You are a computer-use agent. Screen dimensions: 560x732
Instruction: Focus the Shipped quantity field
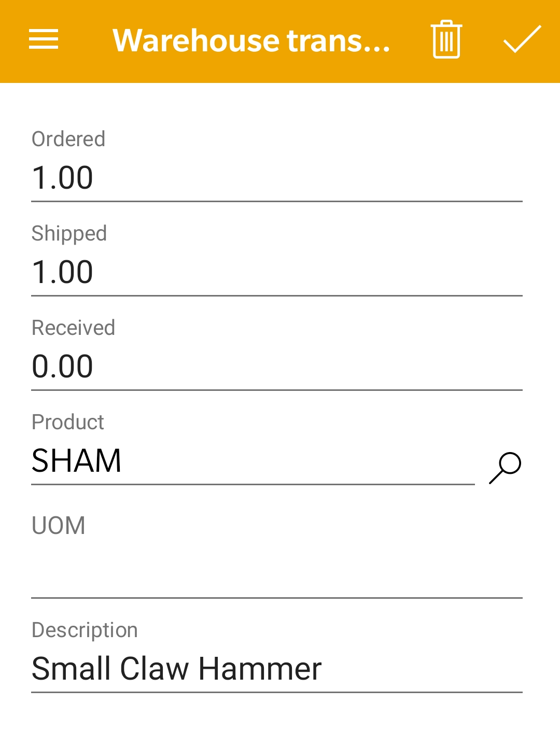click(x=277, y=272)
